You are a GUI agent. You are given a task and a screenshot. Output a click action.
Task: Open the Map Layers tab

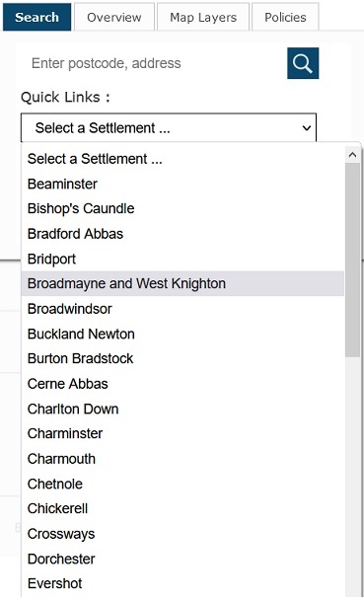203,17
